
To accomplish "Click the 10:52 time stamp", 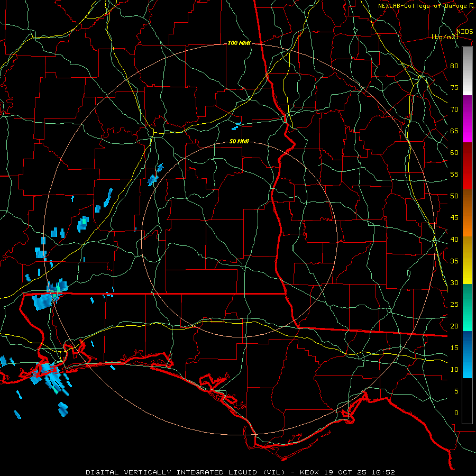I will tap(383, 472).
